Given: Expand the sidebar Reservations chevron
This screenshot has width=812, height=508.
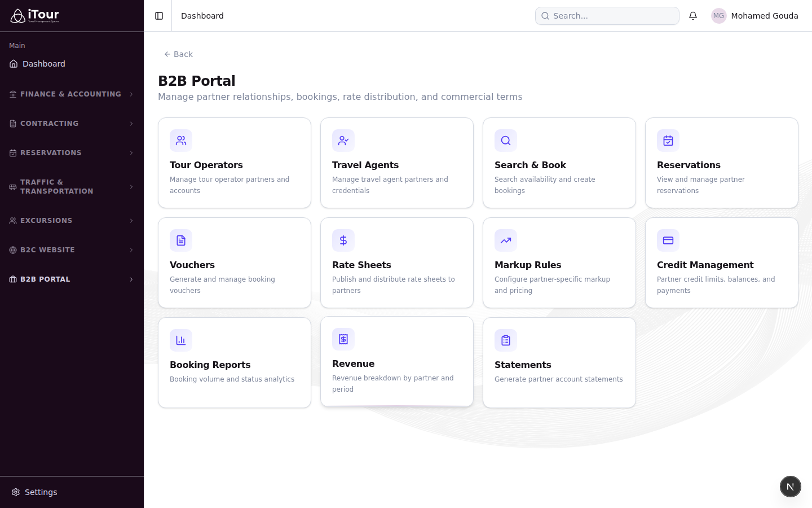Looking at the screenshot, I should (x=131, y=153).
